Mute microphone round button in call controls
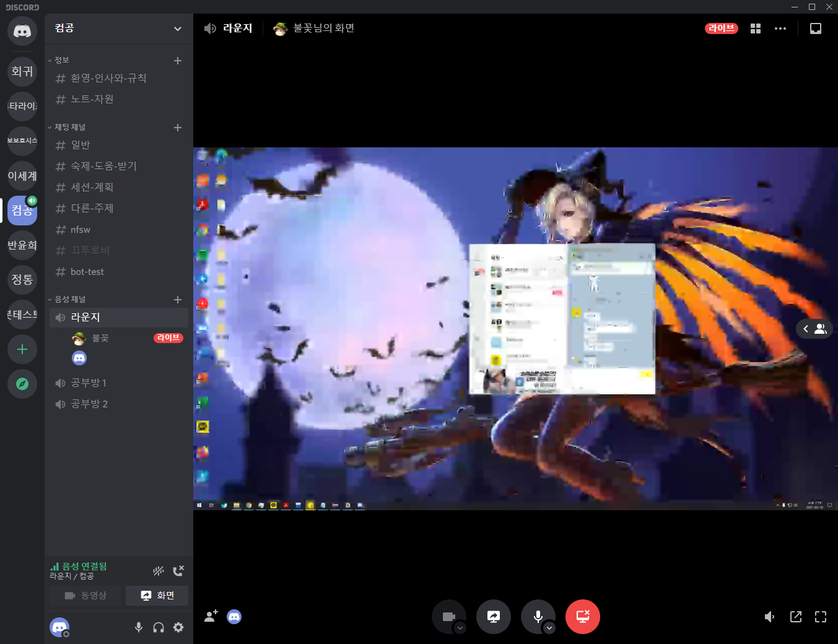The height and width of the screenshot is (644, 838). pyautogui.click(x=538, y=617)
